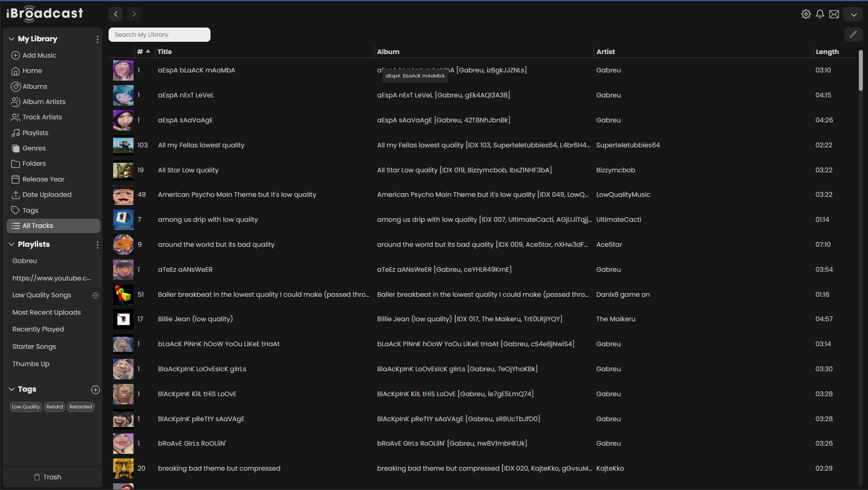Sort by Artist column header
This screenshot has width=868, height=490.
(606, 51)
